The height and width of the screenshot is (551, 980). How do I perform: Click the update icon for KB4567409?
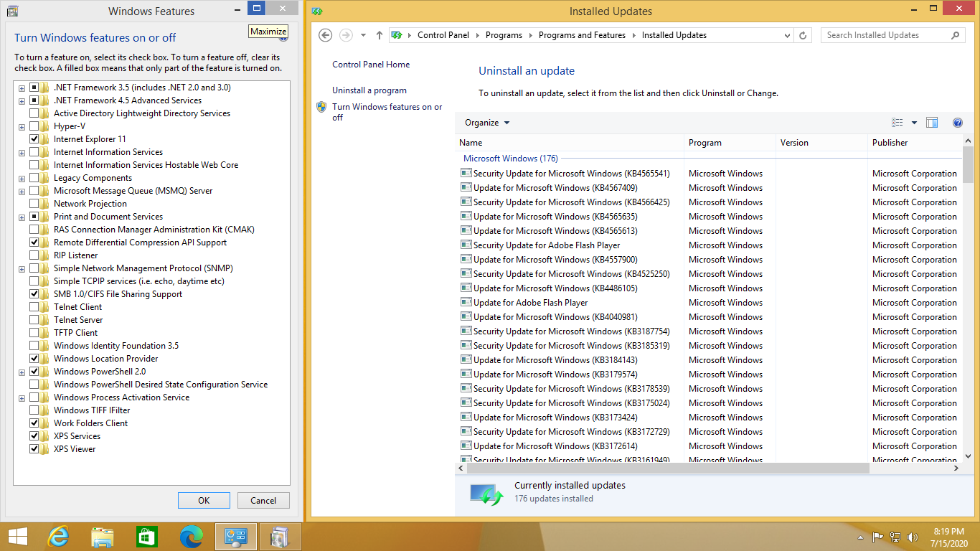tap(466, 187)
